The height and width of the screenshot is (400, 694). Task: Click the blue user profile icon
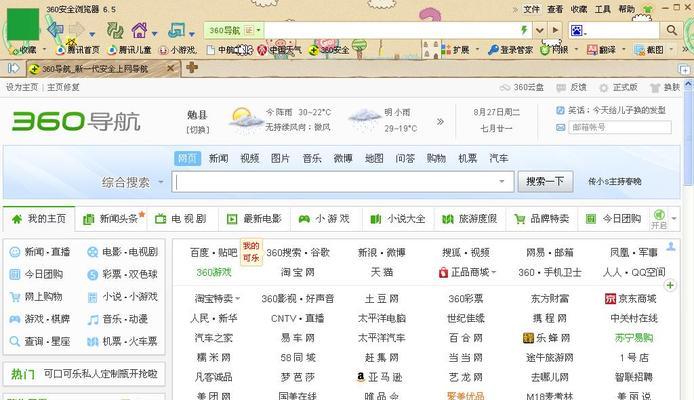coord(671,246)
